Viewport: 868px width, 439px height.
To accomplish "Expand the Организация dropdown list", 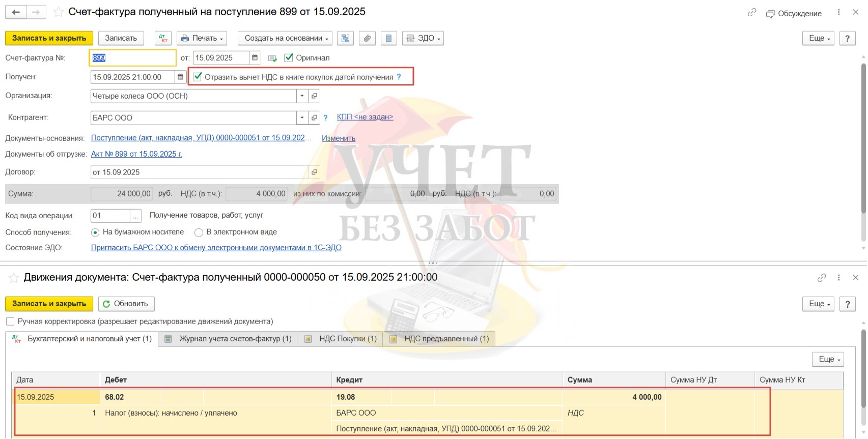I will [302, 96].
